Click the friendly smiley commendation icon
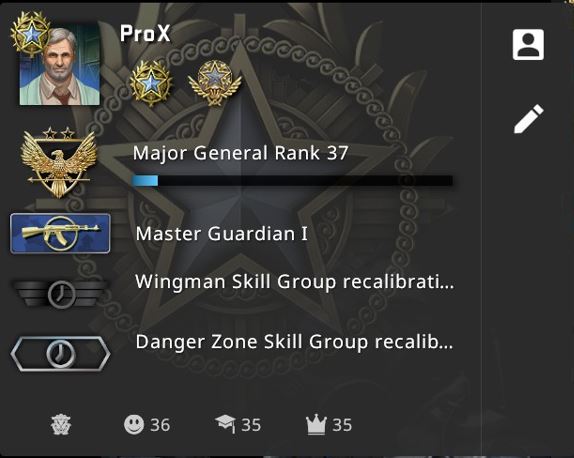The height and width of the screenshot is (458, 574). (x=134, y=425)
